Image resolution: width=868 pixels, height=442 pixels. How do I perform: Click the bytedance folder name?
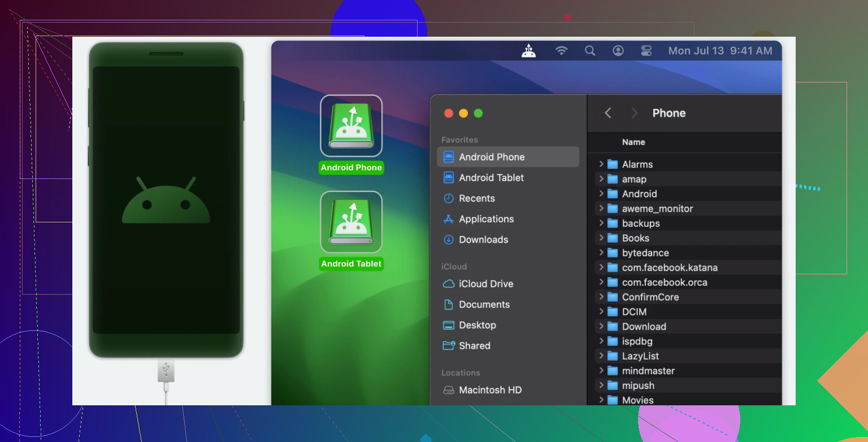point(645,253)
